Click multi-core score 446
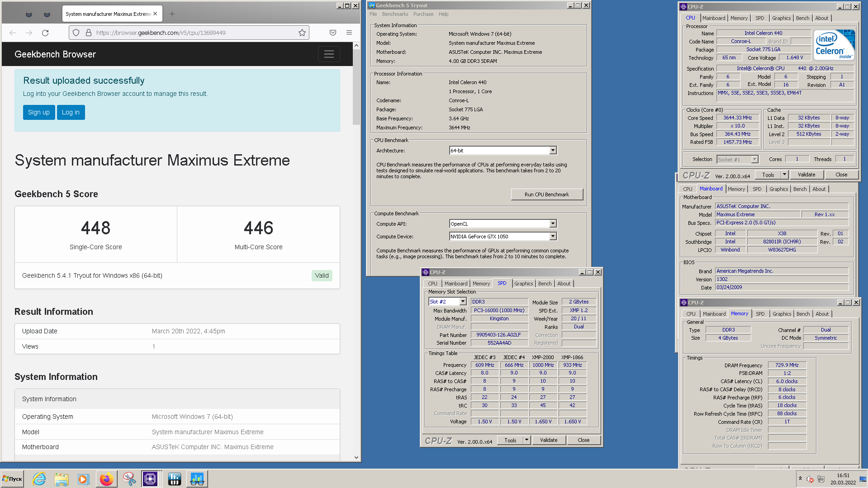This screenshot has height=488, width=868. 259,228
